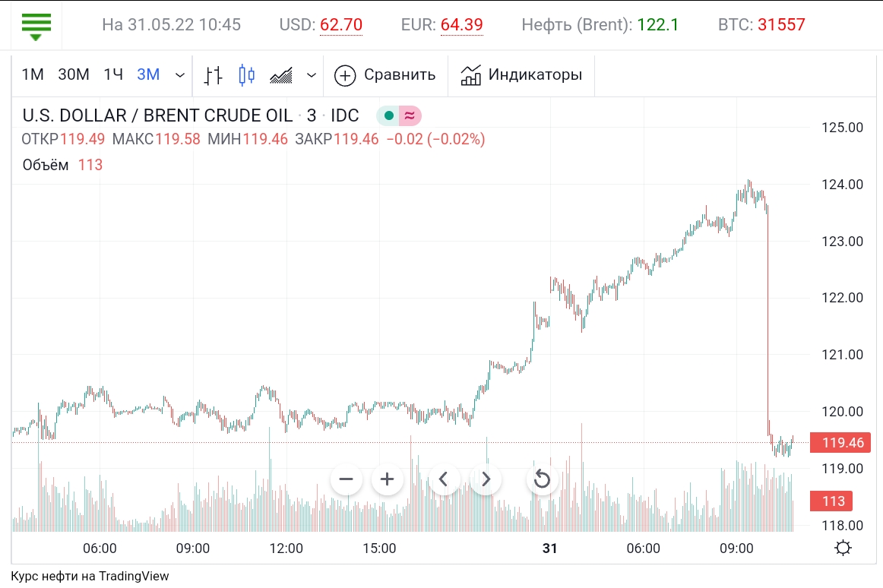Open the Индикаторы indicators button
883x588 pixels.
(521, 75)
